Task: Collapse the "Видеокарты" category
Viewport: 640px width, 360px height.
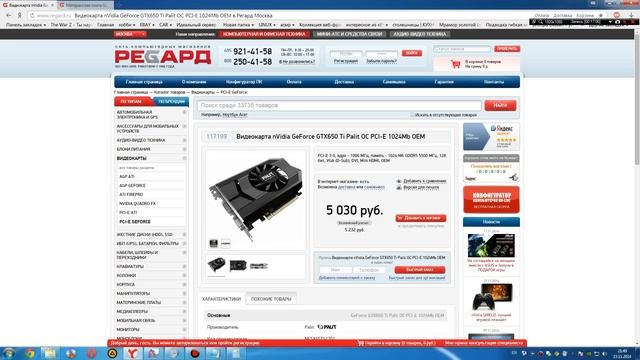Action: (184, 158)
